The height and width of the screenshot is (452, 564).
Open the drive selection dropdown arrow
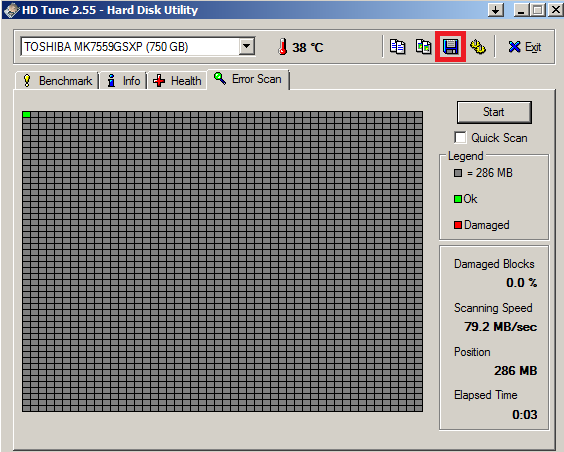click(x=247, y=46)
